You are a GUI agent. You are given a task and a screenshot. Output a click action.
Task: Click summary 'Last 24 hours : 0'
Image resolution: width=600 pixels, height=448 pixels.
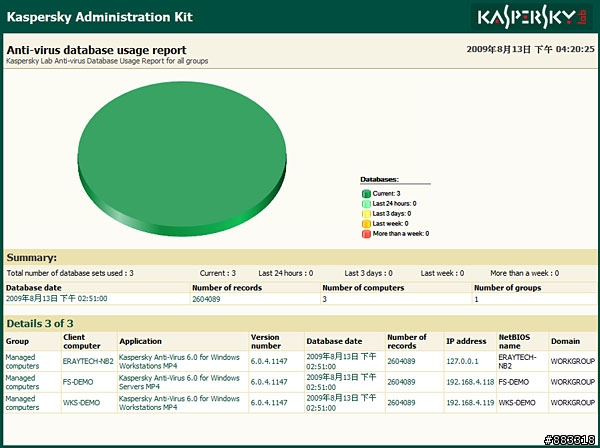click(x=285, y=273)
